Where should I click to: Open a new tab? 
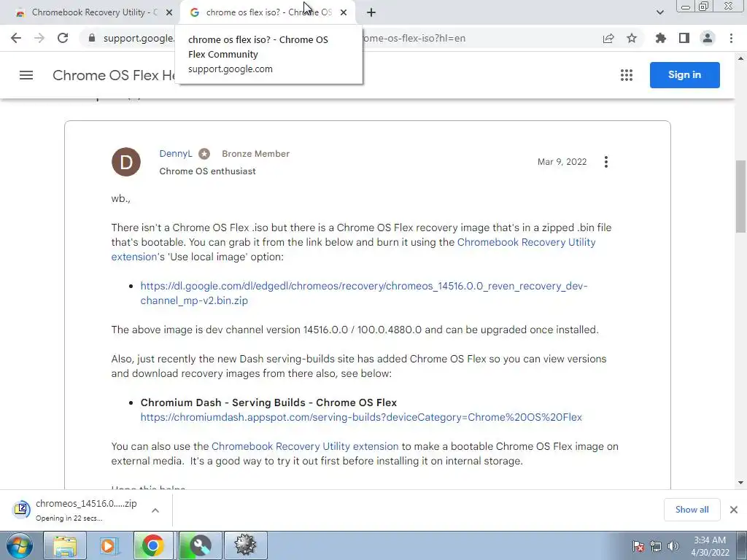pos(371,12)
